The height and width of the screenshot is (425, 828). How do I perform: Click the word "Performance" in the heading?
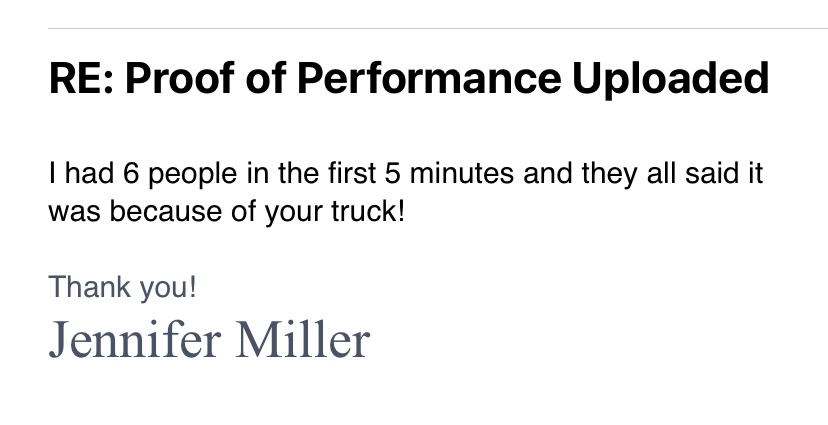(428, 78)
